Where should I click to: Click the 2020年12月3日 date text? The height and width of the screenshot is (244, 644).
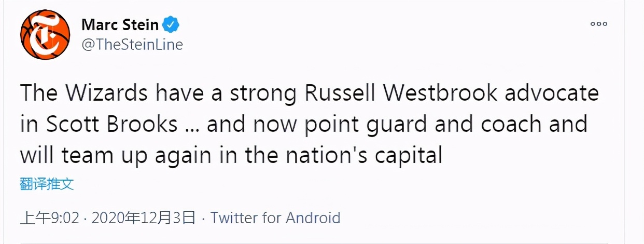point(144,218)
